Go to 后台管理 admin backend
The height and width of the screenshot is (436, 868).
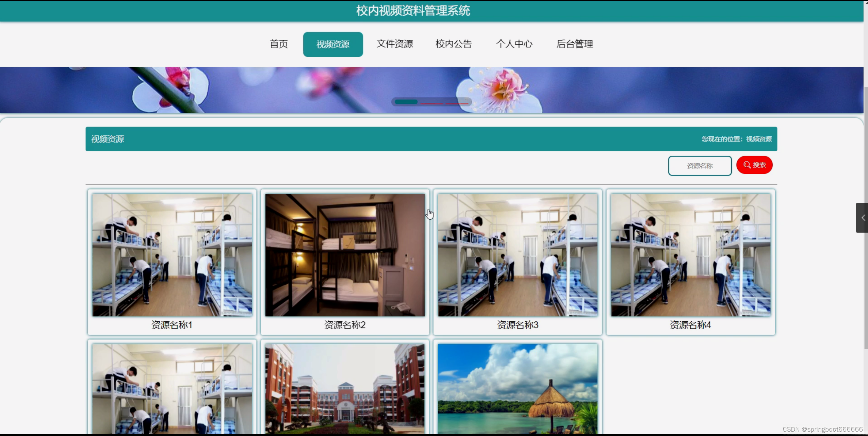click(574, 44)
